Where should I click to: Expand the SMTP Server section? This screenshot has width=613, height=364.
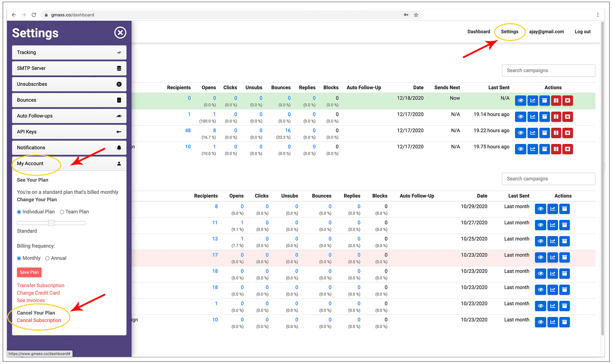coord(69,68)
